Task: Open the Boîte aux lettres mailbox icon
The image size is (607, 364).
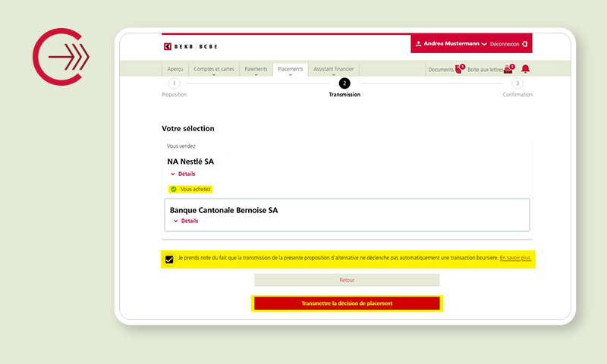Action: point(508,69)
